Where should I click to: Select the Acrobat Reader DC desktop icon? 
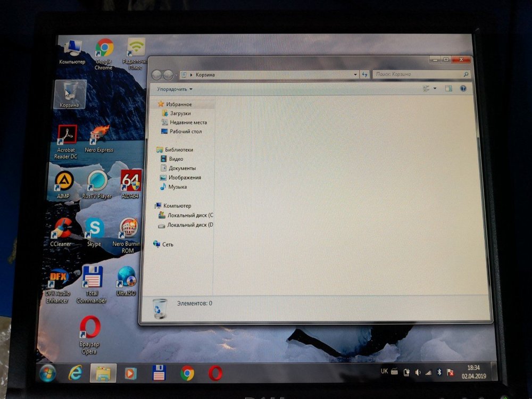click(66, 136)
